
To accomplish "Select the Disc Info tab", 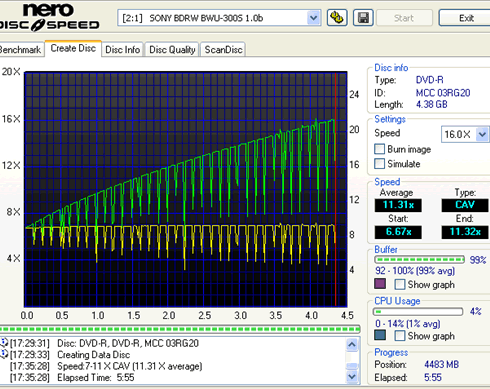I will (x=122, y=50).
